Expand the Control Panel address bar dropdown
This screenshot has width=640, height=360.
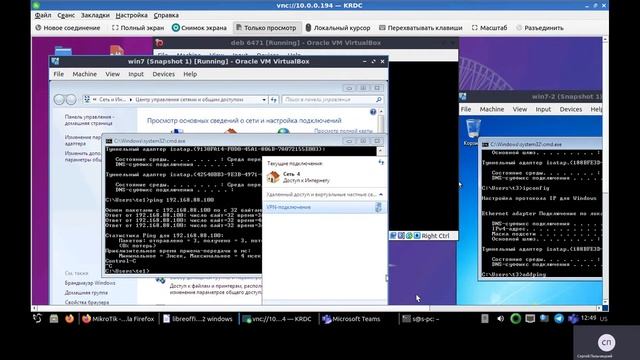click(264, 100)
